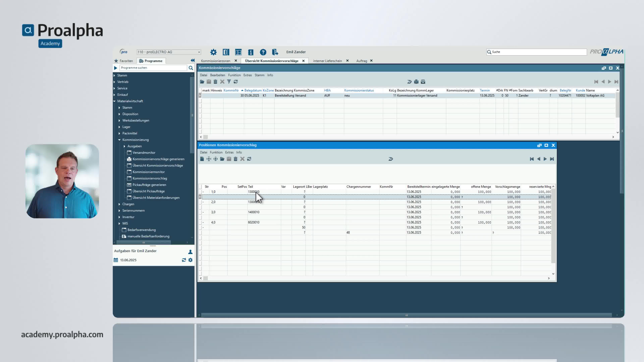This screenshot has width=644, height=362.
Task: Open the Funktion menu in Kommissioniervorschläge
Action: 234,75
